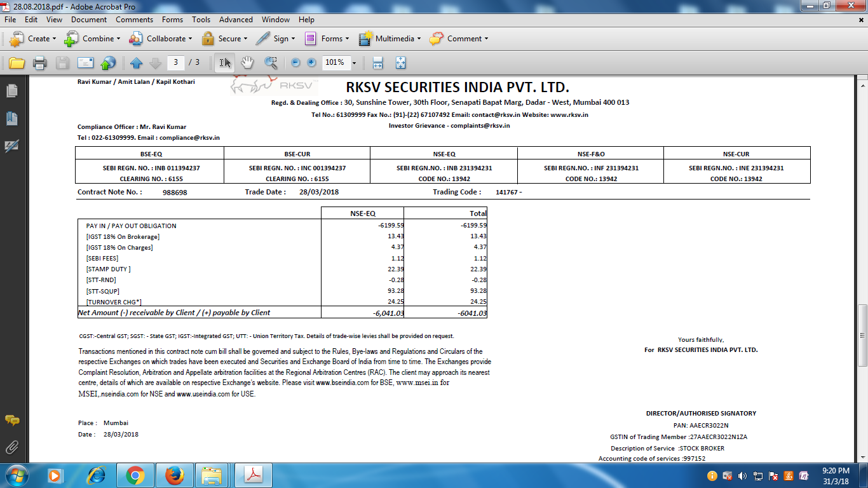The height and width of the screenshot is (488, 868).
Task: Go to the previous page with the up arrow
Action: (136, 63)
